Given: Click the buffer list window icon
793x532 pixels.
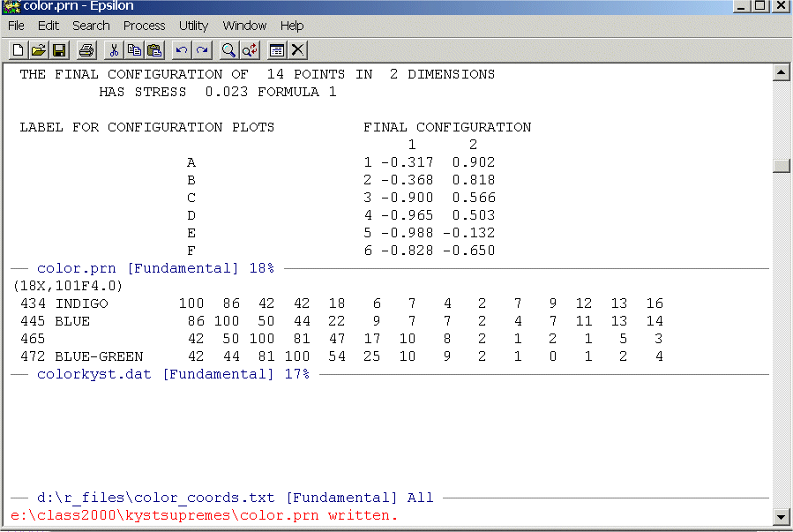Looking at the screenshot, I should [277, 50].
